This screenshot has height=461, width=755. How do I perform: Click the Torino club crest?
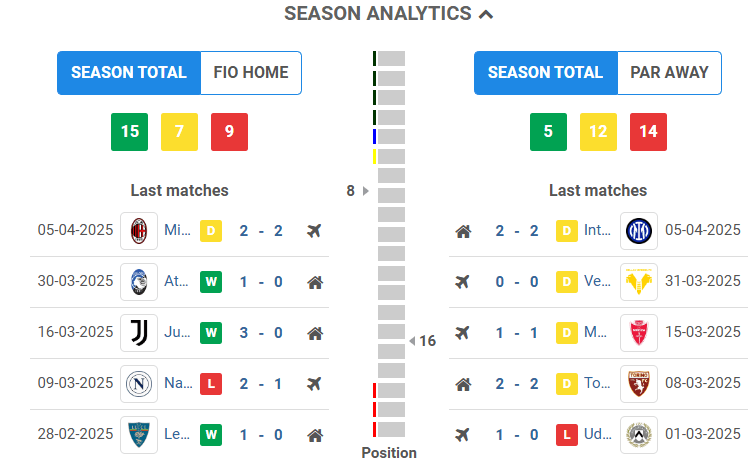(x=638, y=383)
